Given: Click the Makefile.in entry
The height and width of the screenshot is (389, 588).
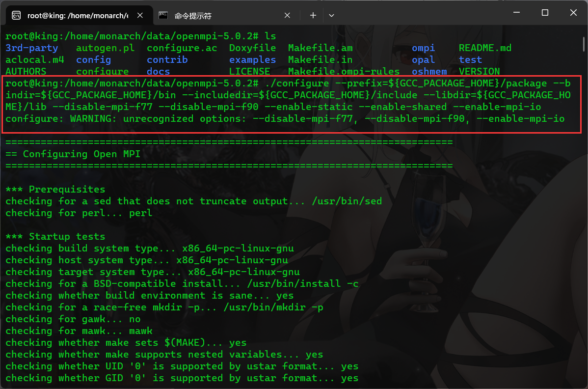Looking at the screenshot, I should pos(320,59).
